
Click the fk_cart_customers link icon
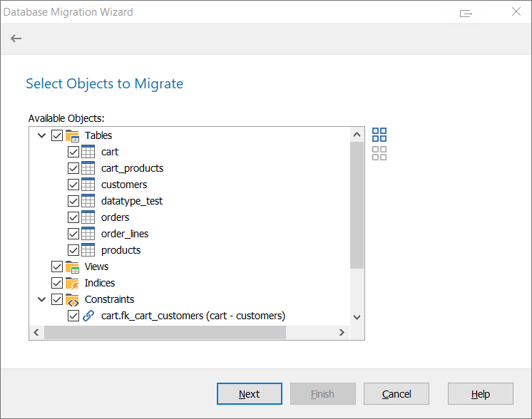click(x=88, y=316)
